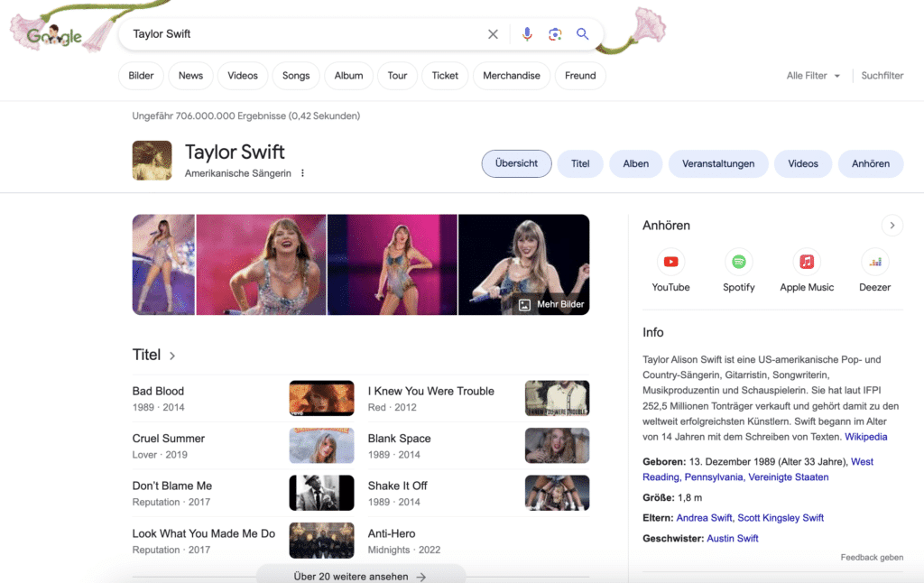Viewport: 924px width, 583px height.
Task: Filter results by Bilder
Action: click(141, 76)
